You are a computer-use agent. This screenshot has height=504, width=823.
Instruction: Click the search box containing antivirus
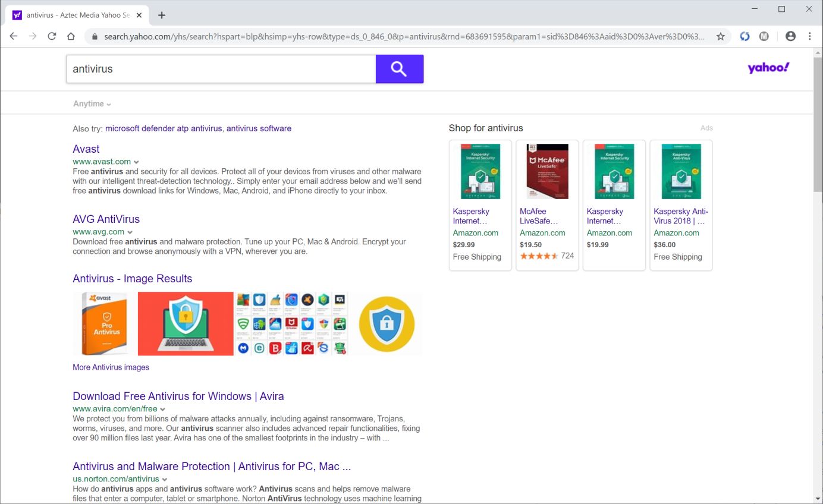(x=220, y=69)
